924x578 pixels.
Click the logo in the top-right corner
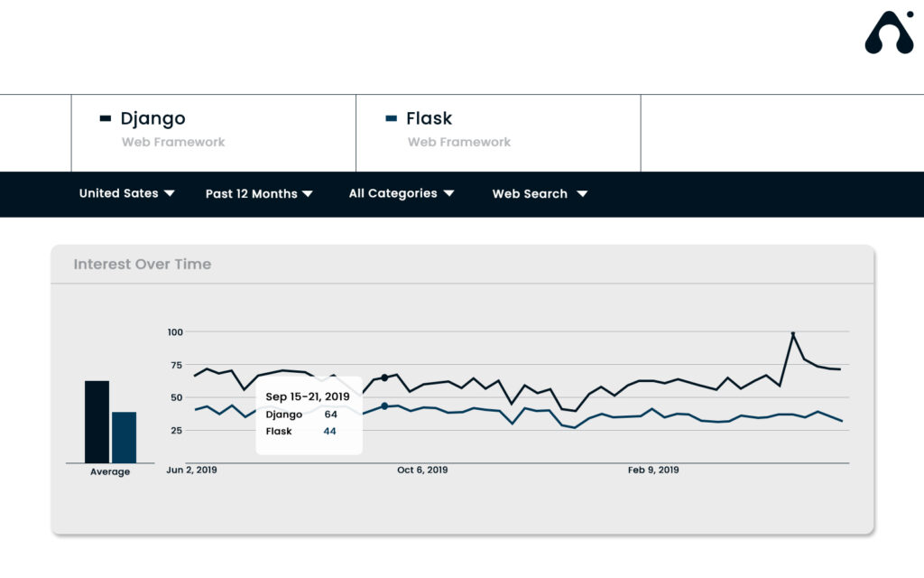coord(889,33)
